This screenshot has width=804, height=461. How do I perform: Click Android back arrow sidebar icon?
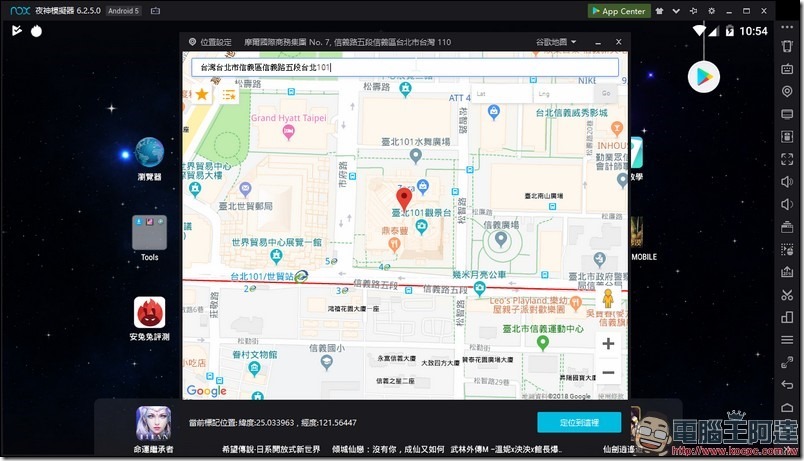coord(787,385)
